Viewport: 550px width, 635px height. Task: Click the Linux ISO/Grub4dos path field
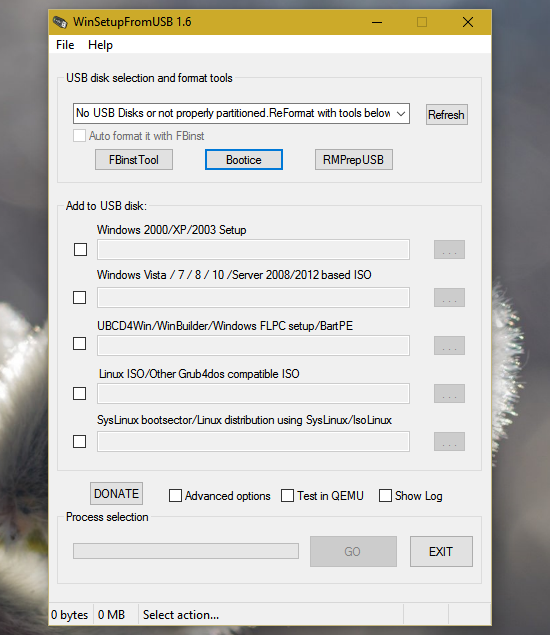pyautogui.click(x=253, y=393)
